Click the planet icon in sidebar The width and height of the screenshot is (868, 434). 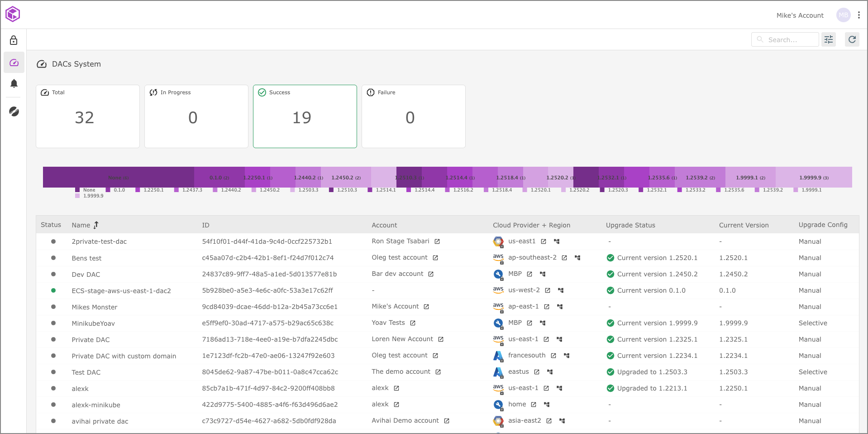14,111
